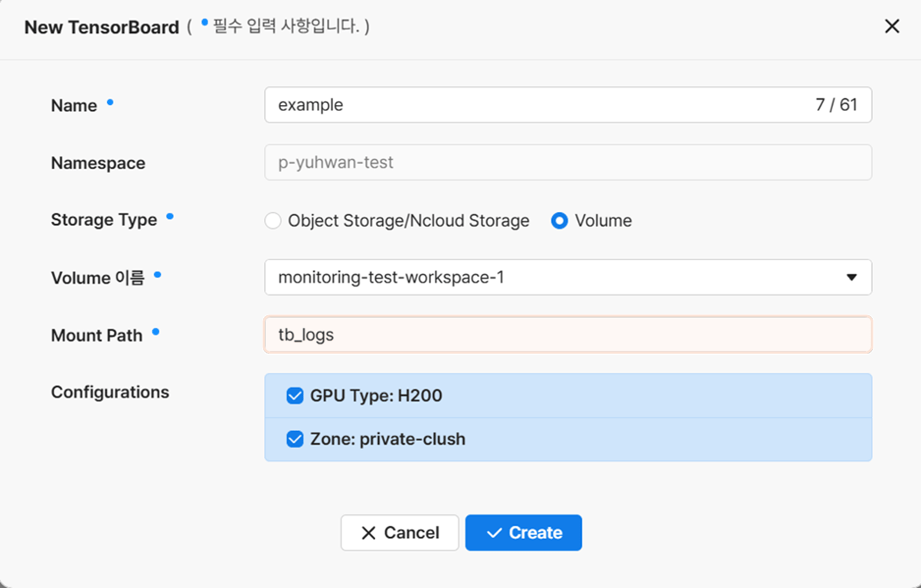The image size is (921, 588).
Task: Click the Storage Type field label
Action: [103, 220]
